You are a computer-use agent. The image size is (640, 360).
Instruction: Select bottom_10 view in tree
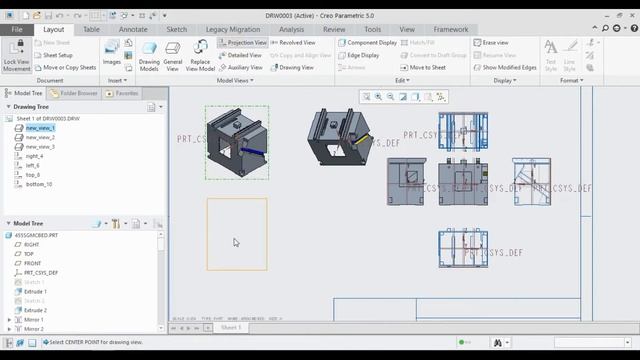click(39, 184)
